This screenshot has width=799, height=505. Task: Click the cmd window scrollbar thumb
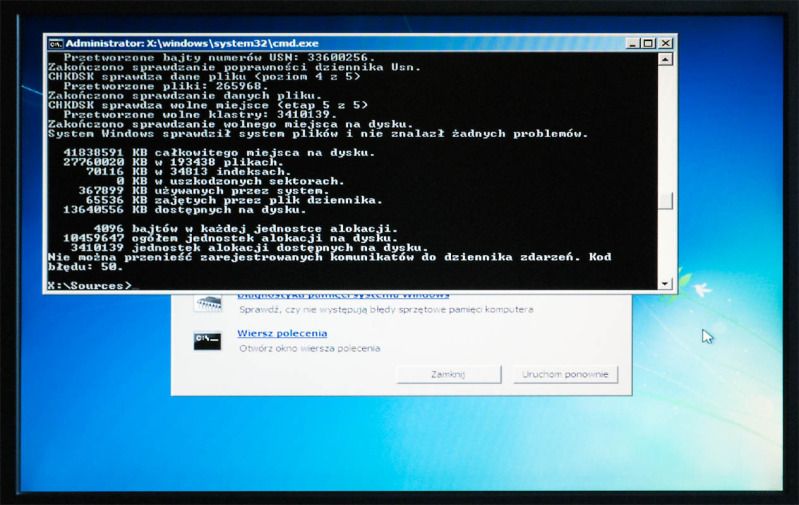(x=665, y=200)
